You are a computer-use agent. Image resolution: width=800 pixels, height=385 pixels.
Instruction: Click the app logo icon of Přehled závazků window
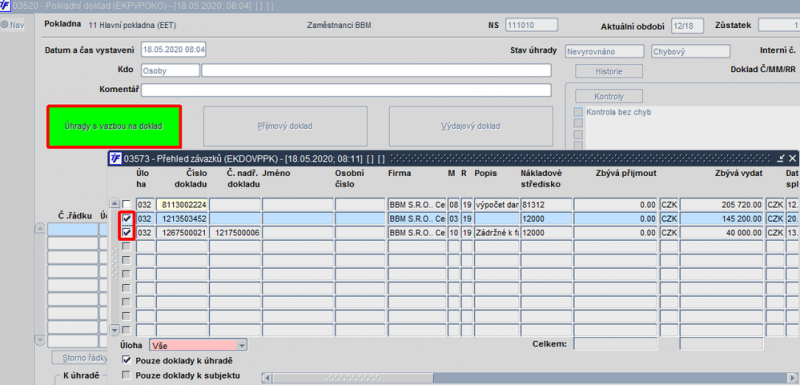(116, 158)
